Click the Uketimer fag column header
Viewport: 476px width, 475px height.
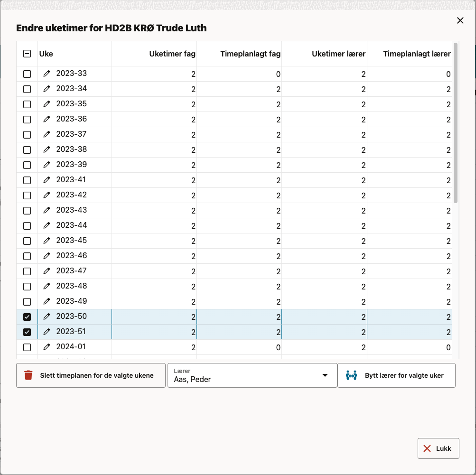[x=172, y=54]
